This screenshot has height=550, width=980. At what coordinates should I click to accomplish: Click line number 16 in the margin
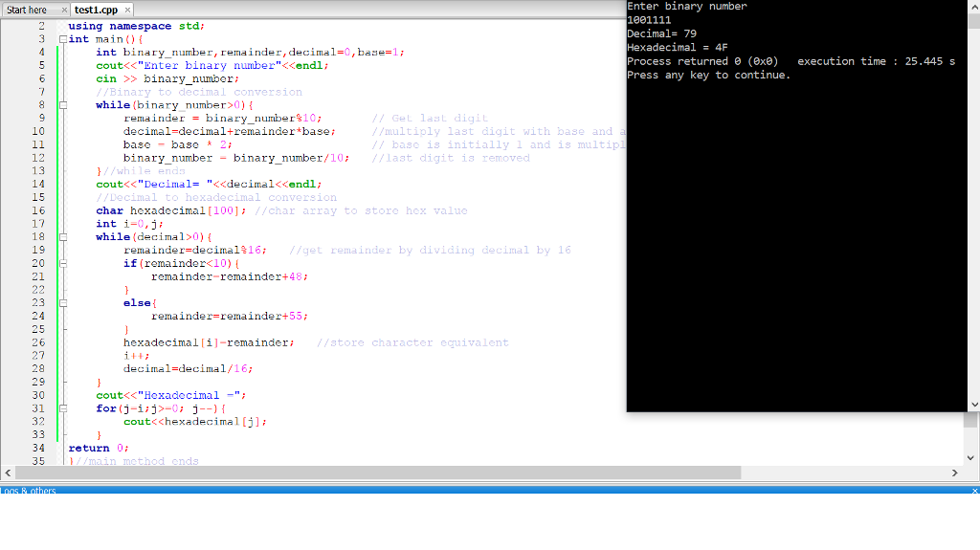coord(38,210)
